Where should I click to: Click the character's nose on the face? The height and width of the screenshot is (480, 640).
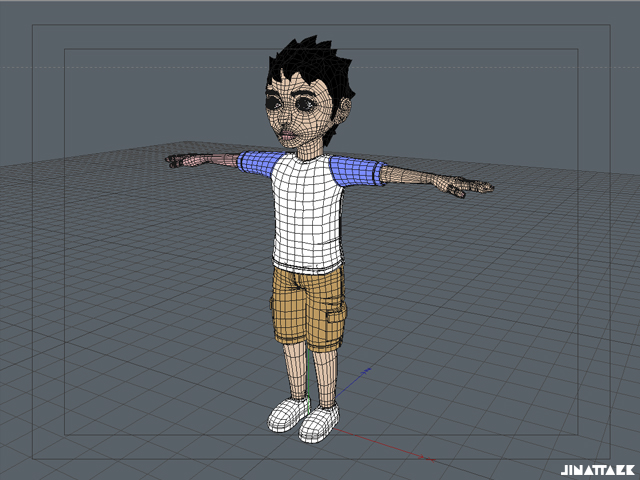(x=287, y=119)
